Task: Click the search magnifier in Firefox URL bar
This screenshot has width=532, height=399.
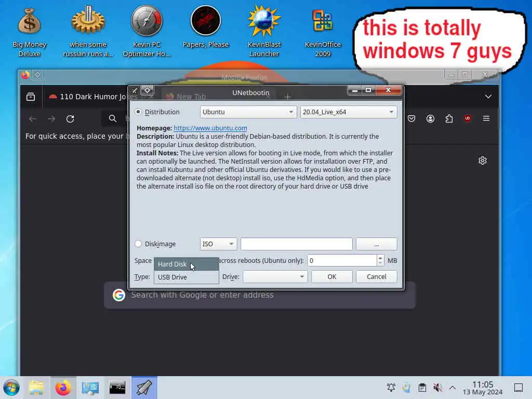Action: point(113,118)
